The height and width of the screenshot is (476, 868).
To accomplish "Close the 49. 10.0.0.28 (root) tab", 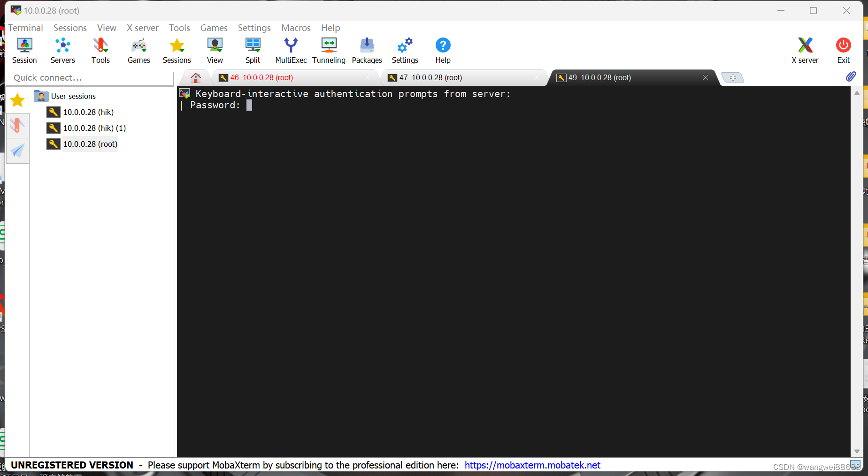I will tap(706, 77).
